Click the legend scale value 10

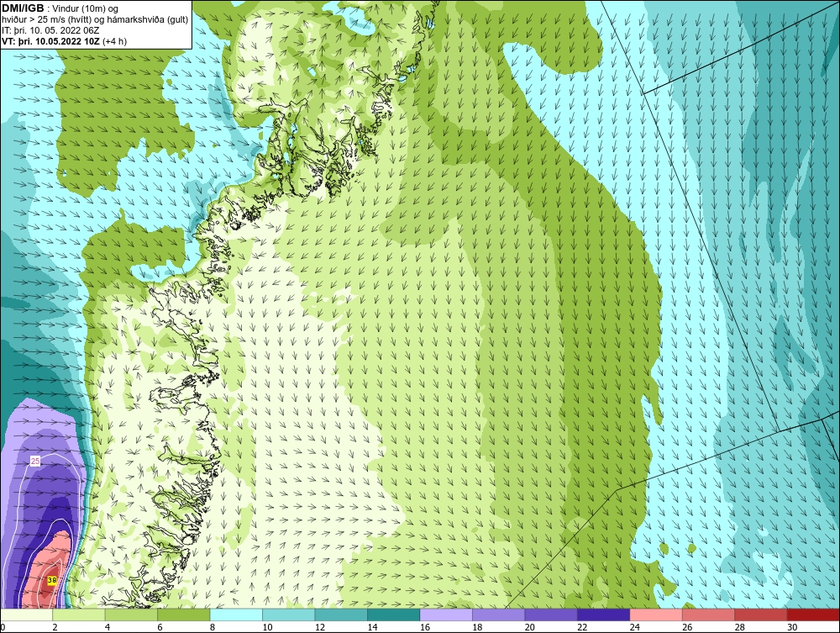click(267, 627)
